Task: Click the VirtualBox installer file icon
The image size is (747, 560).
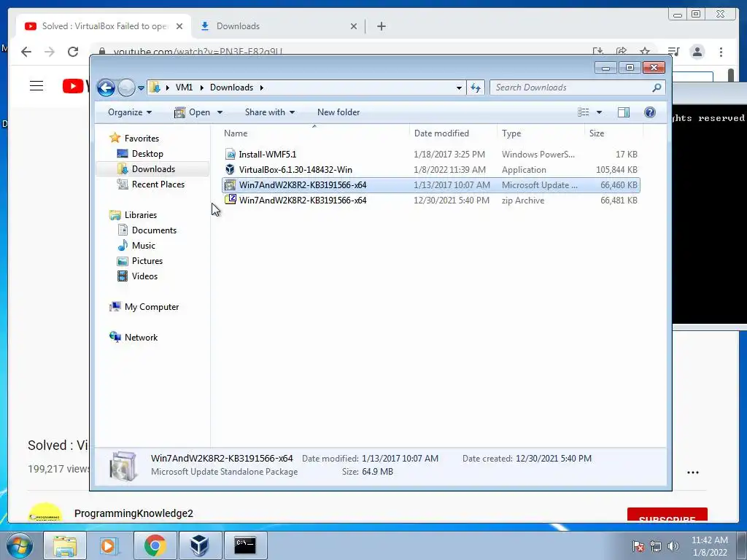Action: point(230,169)
